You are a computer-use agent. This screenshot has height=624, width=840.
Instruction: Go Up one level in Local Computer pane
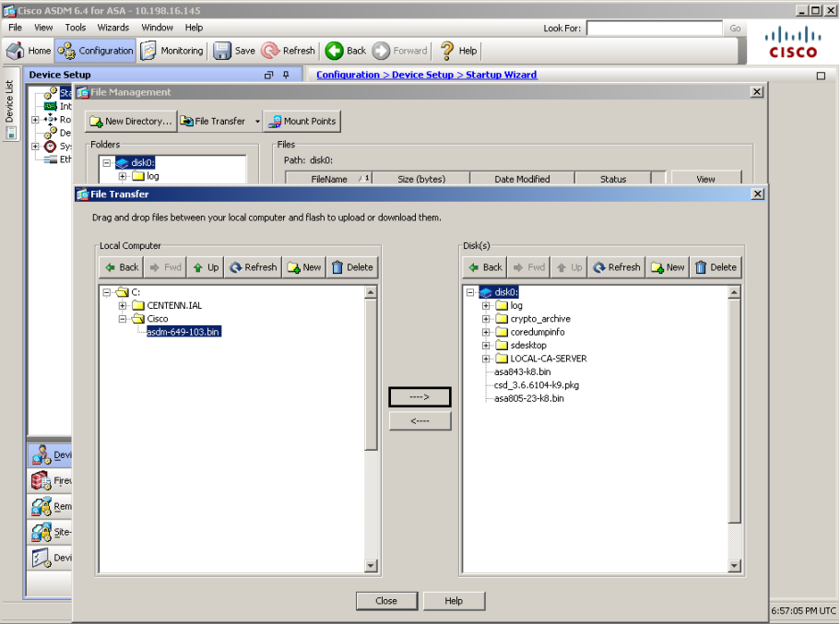click(x=207, y=267)
